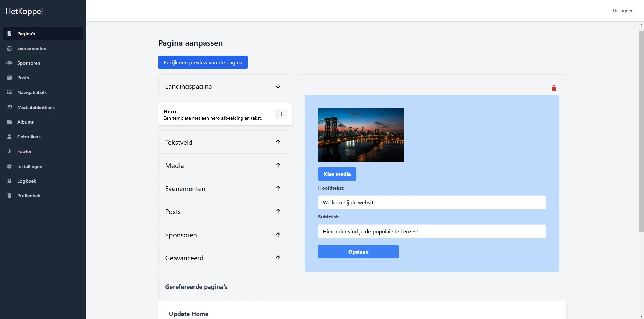Viewport: 644px width, 319px height.
Task: Click the Prullenbak trash icon in sidebar
Action: [x=9, y=196]
